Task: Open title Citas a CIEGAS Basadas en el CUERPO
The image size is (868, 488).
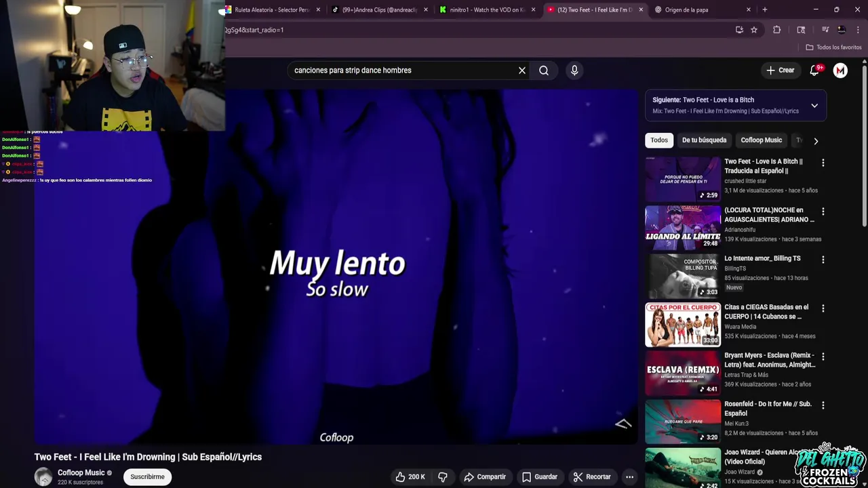Action: (x=766, y=312)
